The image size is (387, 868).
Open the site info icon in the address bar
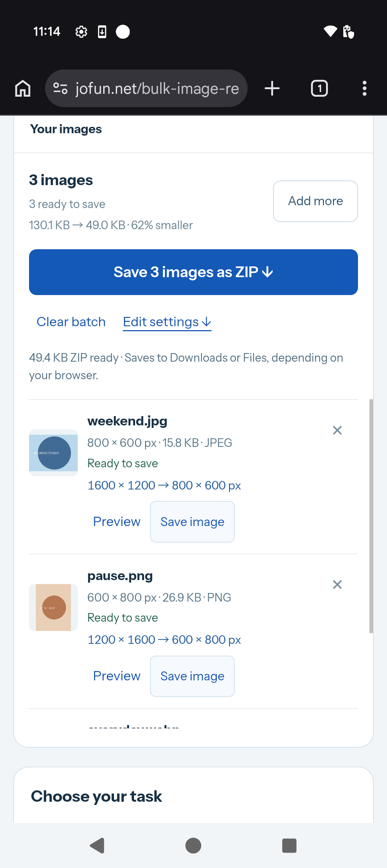coord(60,88)
